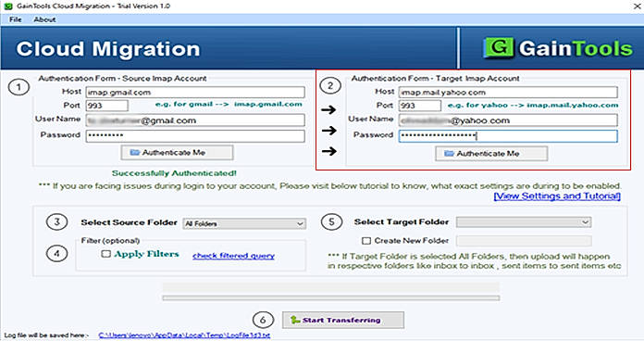Click the source User Name gmail field
Viewport: 644px width, 341px height.
195,120
